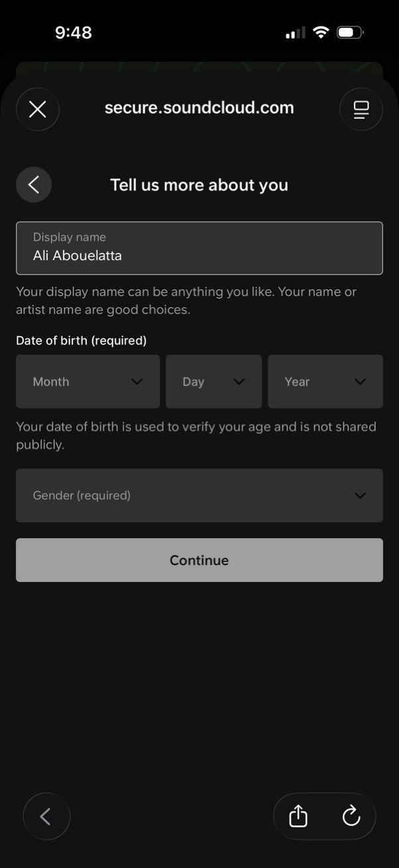Image resolution: width=399 pixels, height=868 pixels.
Task: Open the browser page options icon top right
Action: click(361, 109)
